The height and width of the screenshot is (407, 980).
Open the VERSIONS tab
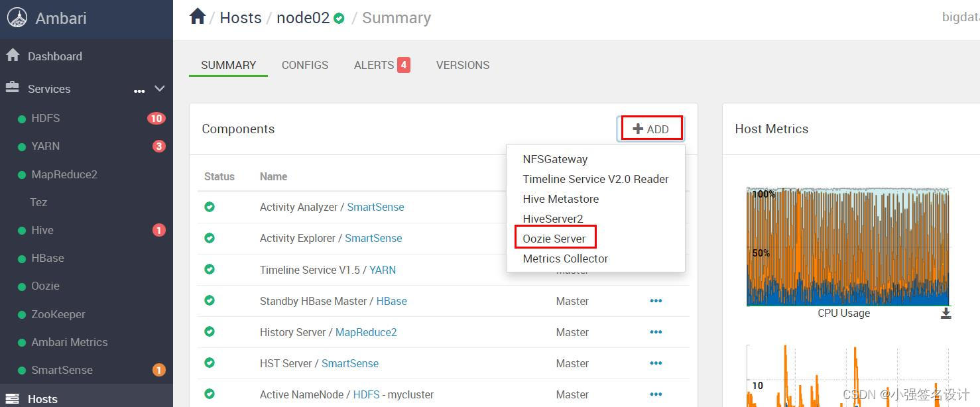tap(463, 65)
